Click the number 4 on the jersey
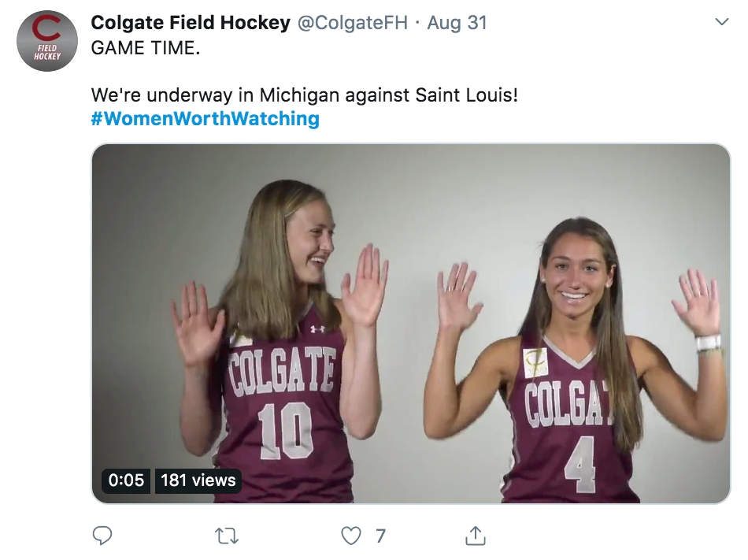Screen dimensions: 748x560 click(580, 464)
